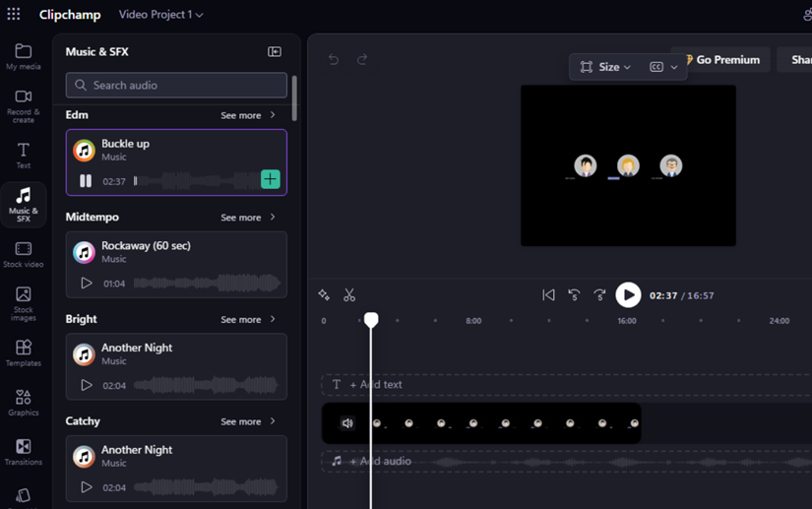Open the Stock video sidebar tab

click(x=24, y=255)
